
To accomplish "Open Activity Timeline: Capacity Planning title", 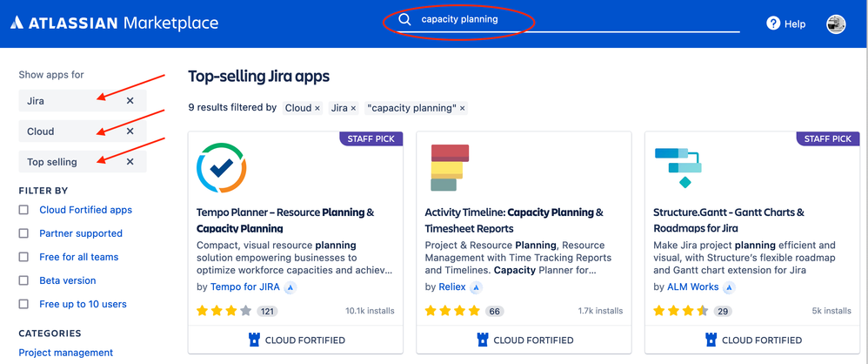I will coord(514,220).
